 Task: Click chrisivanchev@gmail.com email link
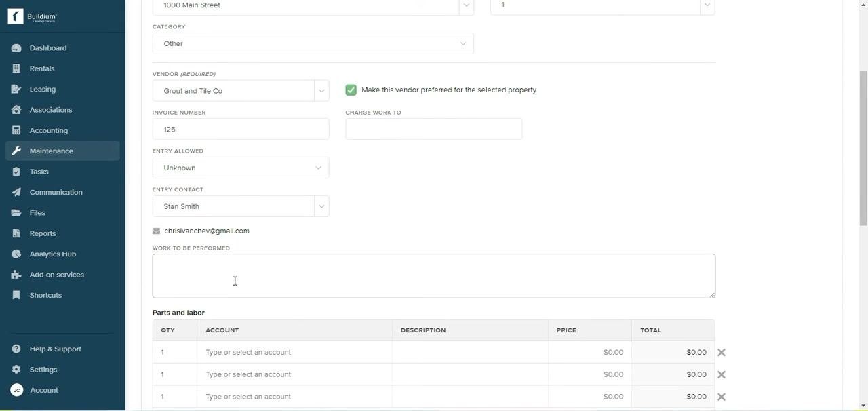pyautogui.click(x=207, y=231)
